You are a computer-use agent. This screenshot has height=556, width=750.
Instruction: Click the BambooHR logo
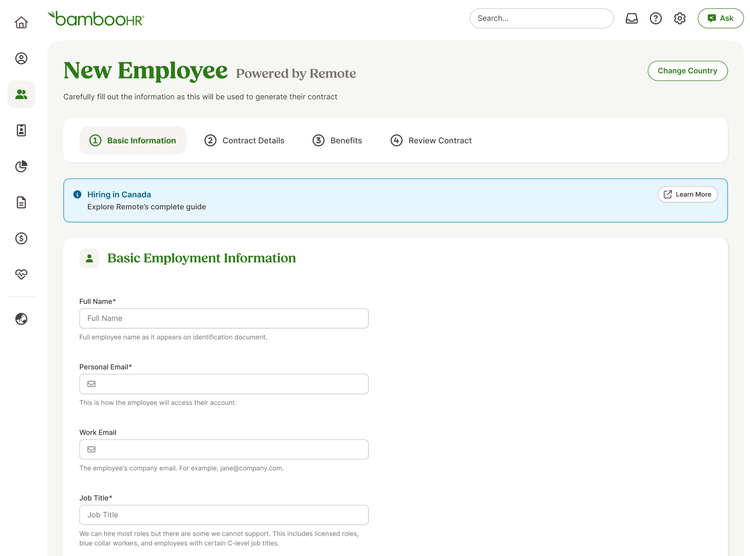pos(96,19)
